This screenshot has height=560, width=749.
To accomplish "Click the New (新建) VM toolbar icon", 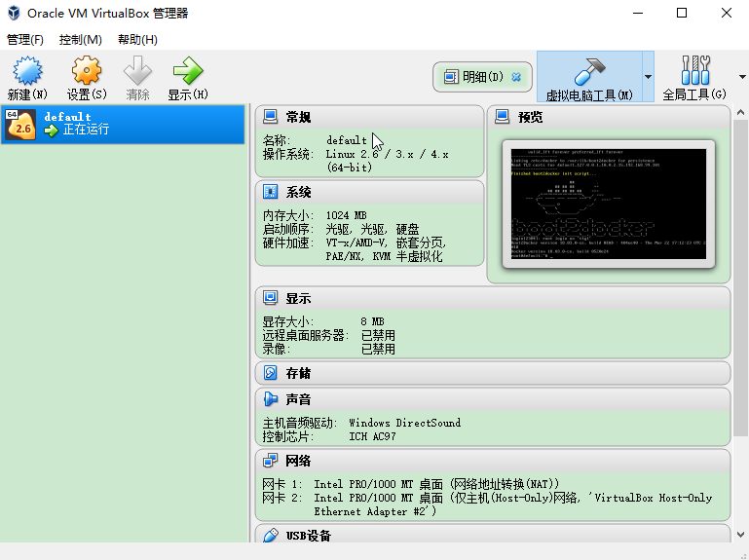I will 27,71.
